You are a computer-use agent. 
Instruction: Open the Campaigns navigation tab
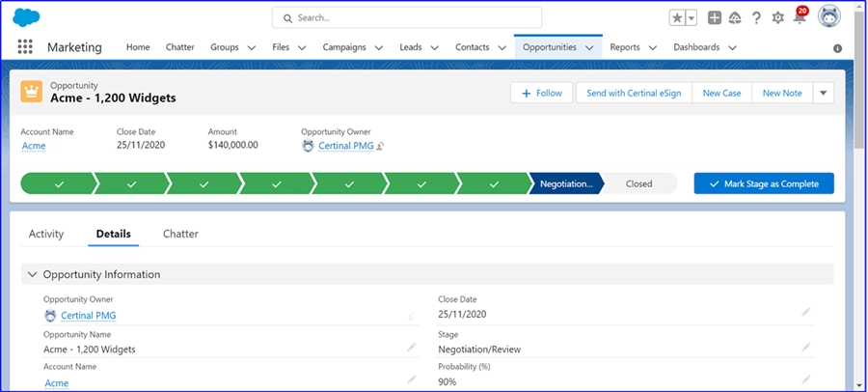[x=343, y=47]
